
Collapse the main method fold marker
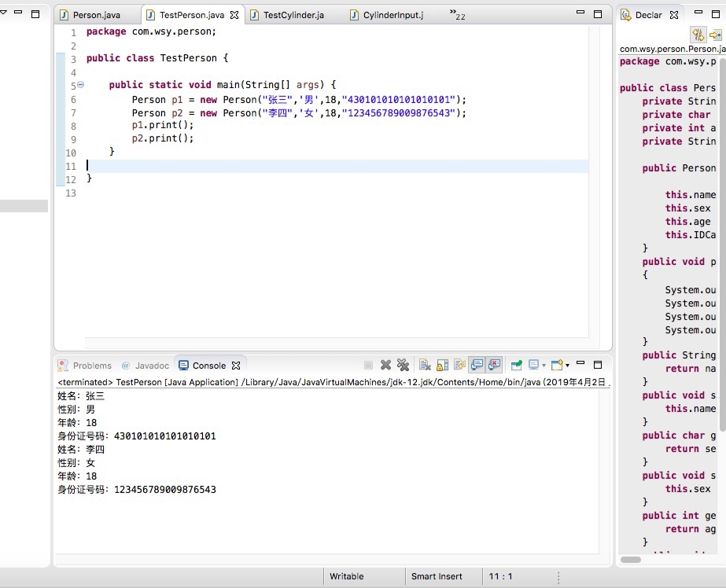point(80,85)
